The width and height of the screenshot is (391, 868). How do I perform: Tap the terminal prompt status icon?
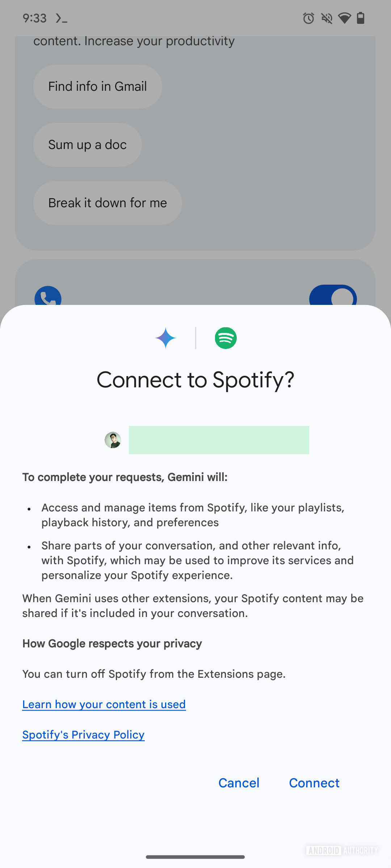point(61,18)
